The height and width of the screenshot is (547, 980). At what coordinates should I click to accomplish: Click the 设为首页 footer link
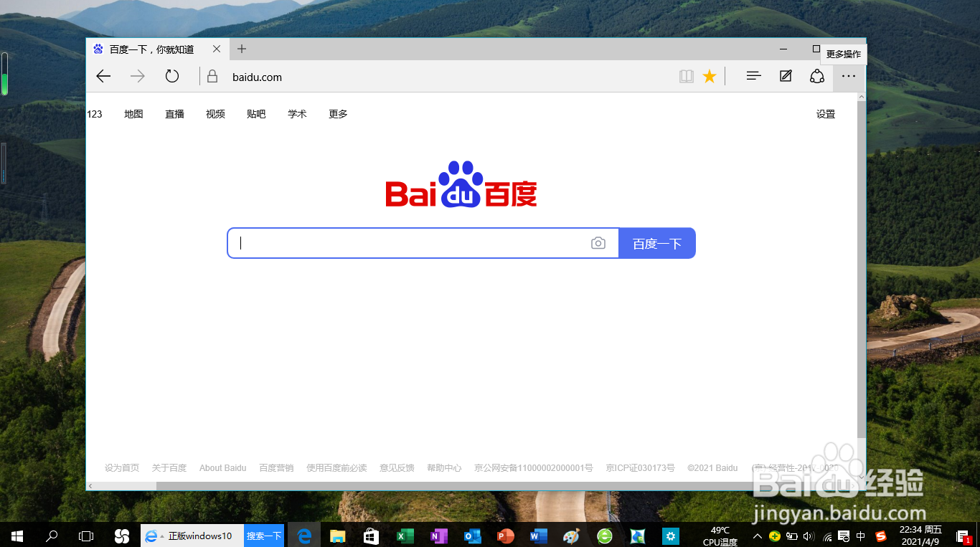point(122,467)
